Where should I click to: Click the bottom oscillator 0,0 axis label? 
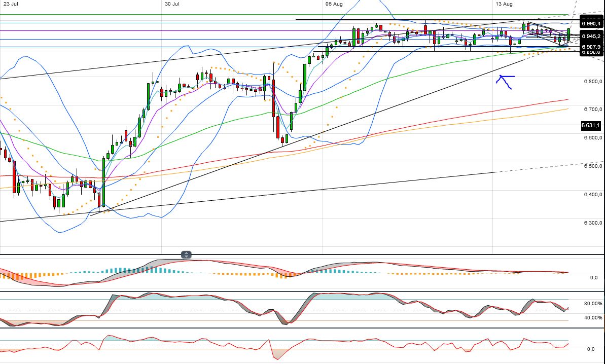[591, 349]
